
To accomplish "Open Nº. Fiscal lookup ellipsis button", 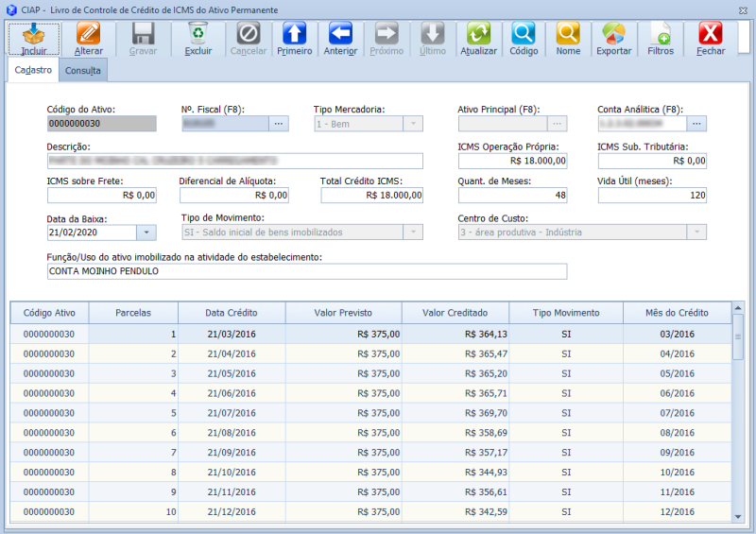I will click(278, 123).
